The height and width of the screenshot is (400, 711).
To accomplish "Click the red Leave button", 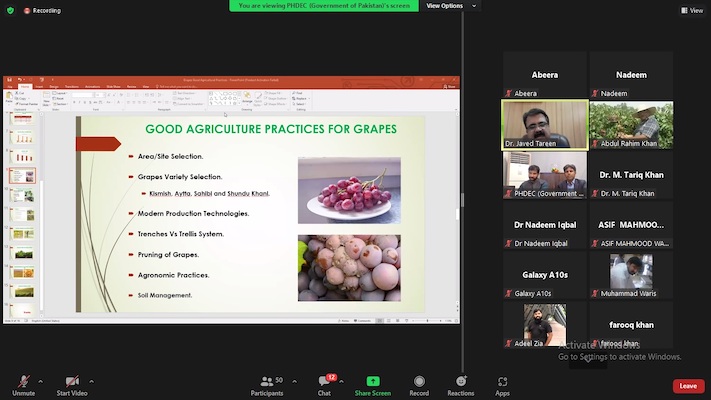I will [x=687, y=385].
